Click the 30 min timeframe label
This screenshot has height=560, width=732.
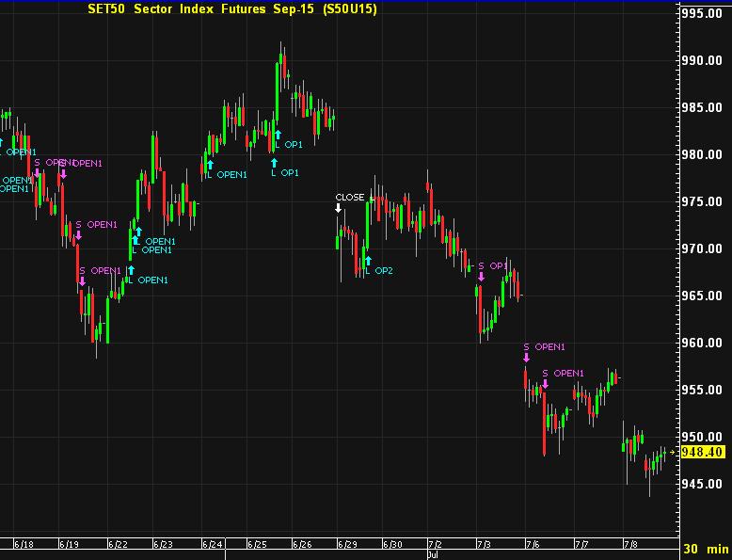pyautogui.click(x=705, y=549)
